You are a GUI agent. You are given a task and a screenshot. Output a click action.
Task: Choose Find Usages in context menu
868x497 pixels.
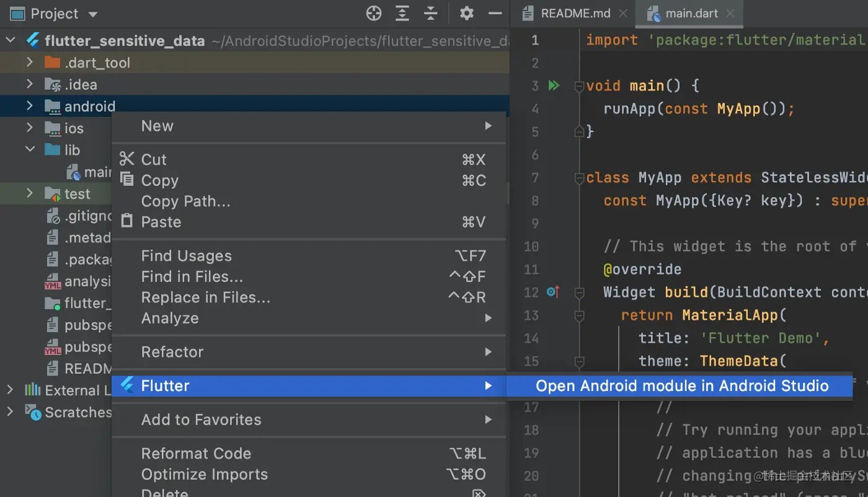pyautogui.click(x=309, y=255)
